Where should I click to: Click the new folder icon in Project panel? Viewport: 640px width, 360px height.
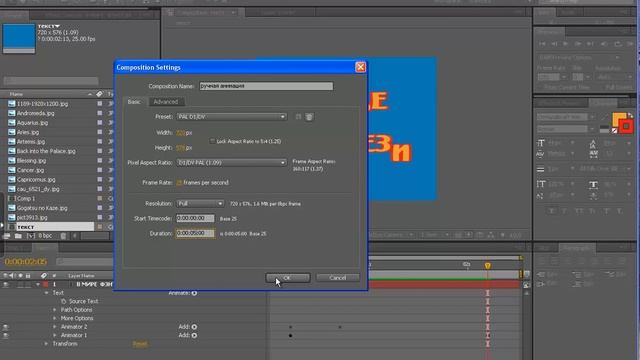point(18,236)
